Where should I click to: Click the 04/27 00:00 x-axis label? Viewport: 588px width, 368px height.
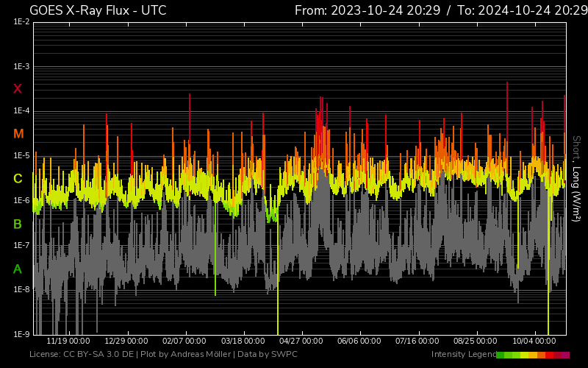click(301, 342)
